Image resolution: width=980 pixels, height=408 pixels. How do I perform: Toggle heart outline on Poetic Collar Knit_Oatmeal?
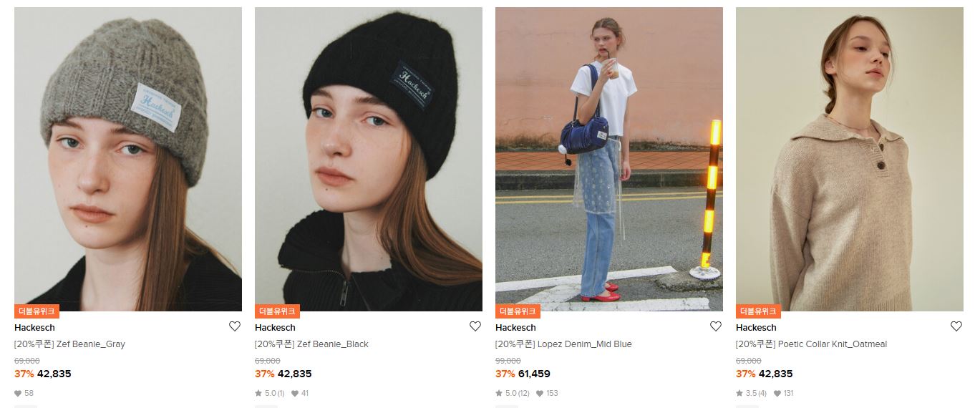tap(956, 326)
